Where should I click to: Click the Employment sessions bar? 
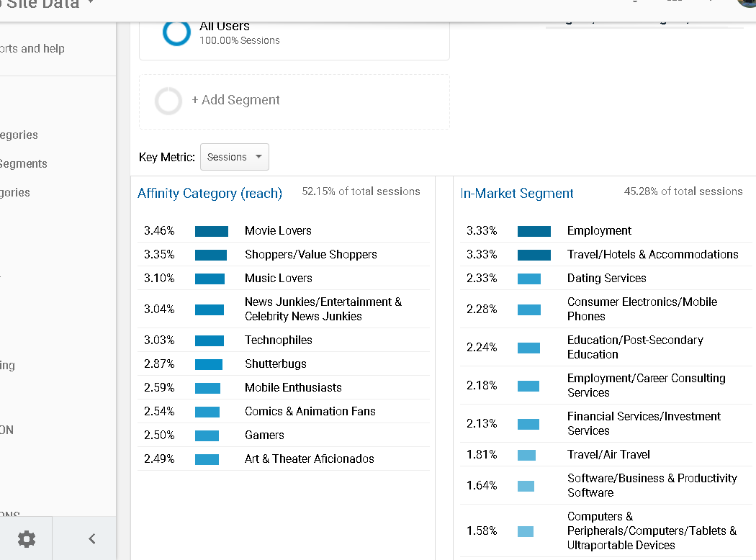[534, 231]
